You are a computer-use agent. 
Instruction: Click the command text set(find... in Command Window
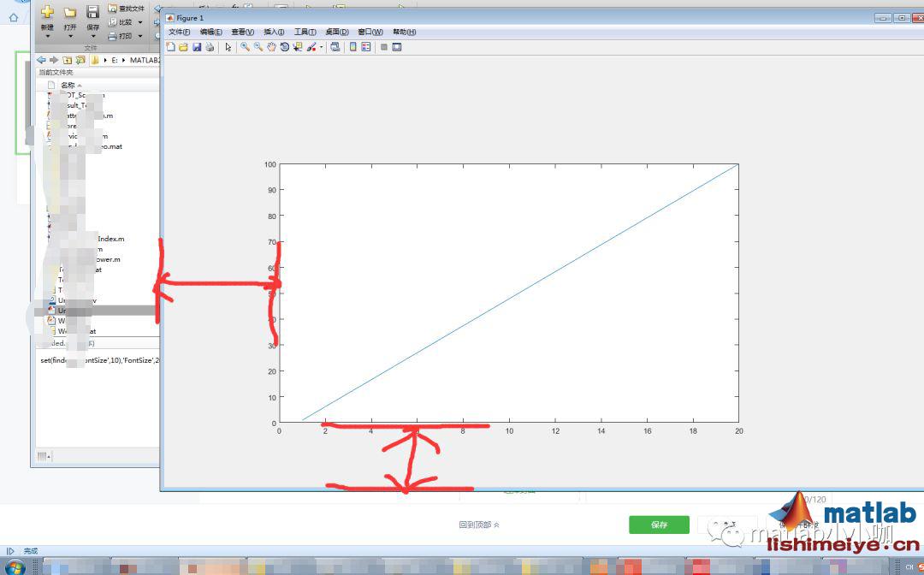click(x=99, y=360)
